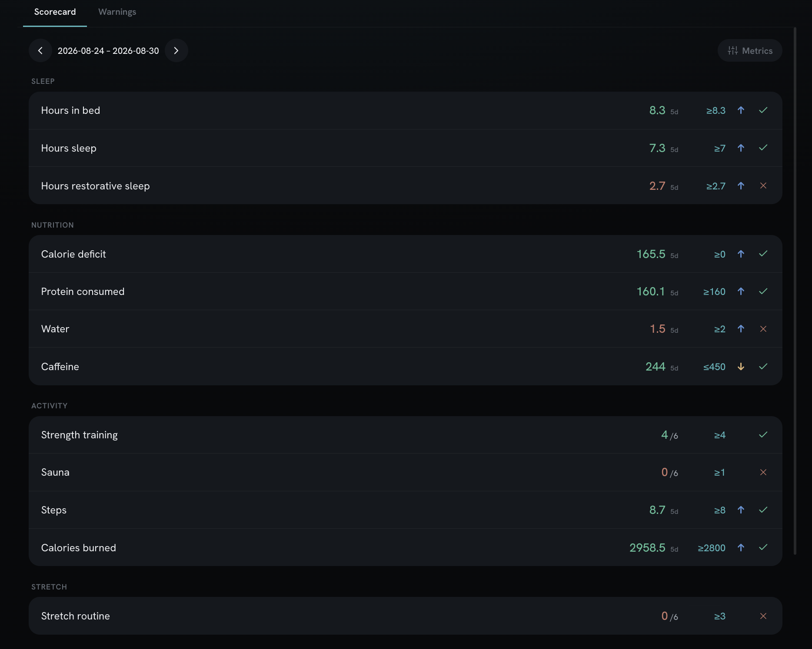The width and height of the screenshot is (812, 649).
Task: Click the up arrow in the Water row
Action: [741, 329]
